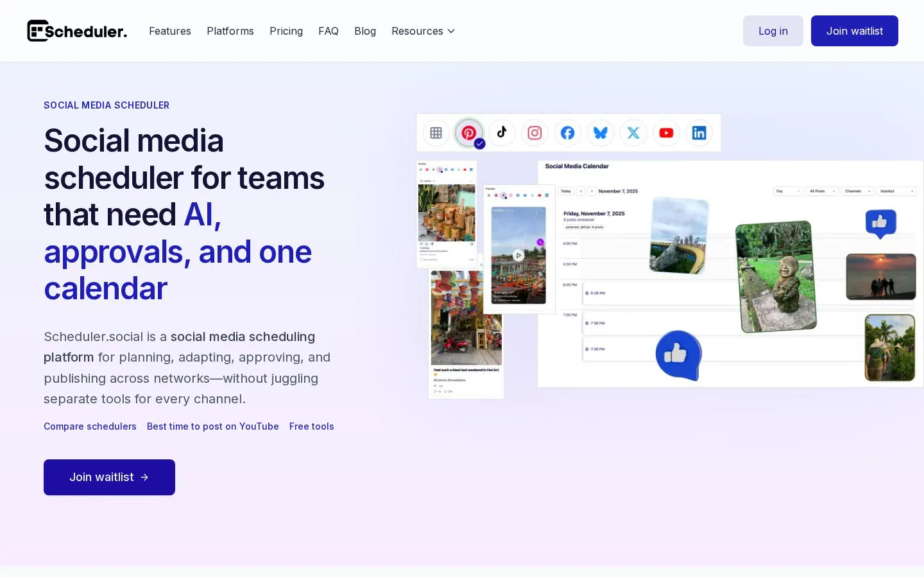Click the 'Social Media Calendar' title
This screenshot has width=924, height=578.
pyautogui.click(x=577, y=166)
